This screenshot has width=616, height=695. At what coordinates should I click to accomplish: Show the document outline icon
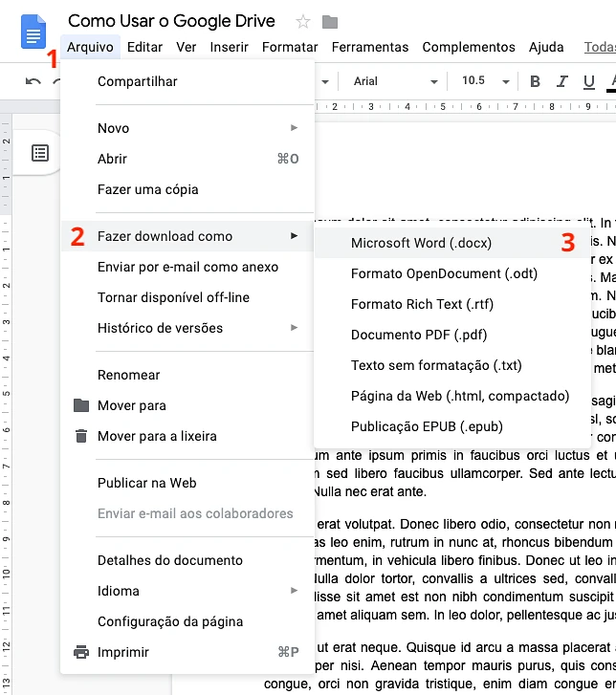(x=40, y=153)
